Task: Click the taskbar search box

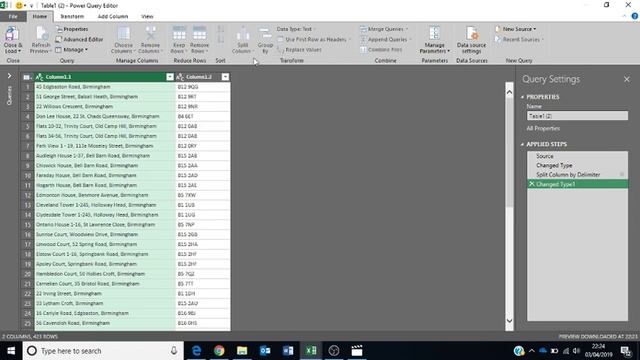Action: (103, 351)
